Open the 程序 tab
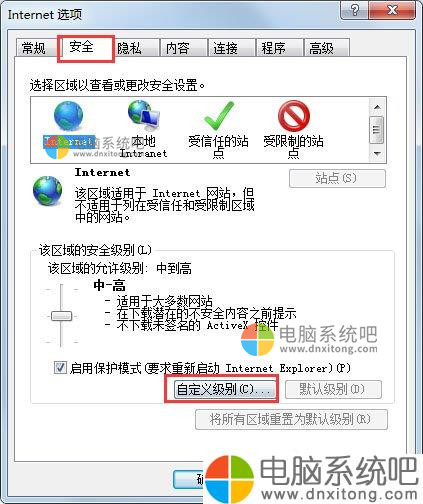 [273, 48]
